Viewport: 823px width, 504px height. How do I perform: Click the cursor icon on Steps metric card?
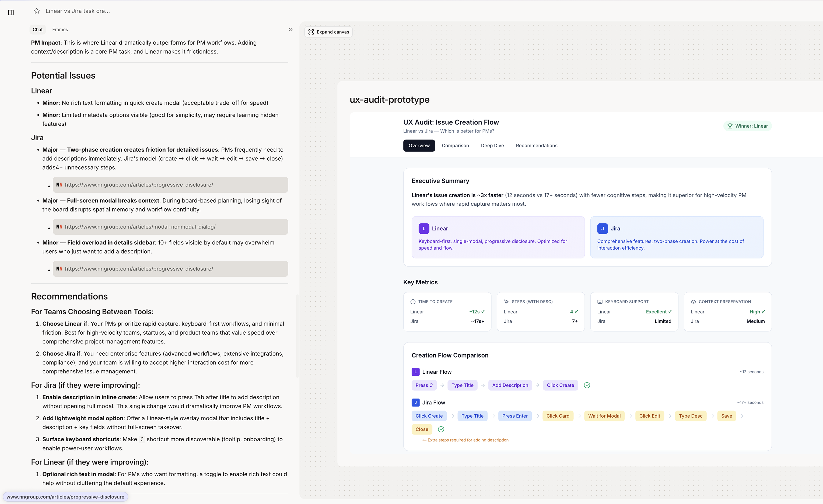(506, 301)
